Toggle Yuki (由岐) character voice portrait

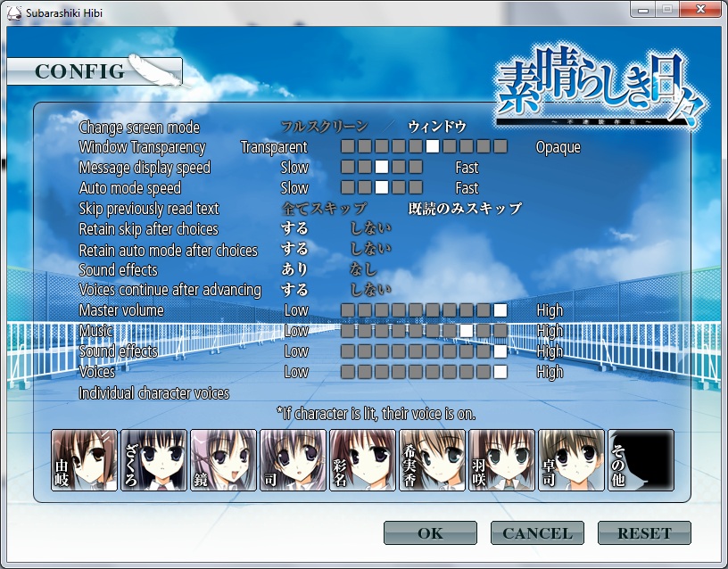(84, 460)
